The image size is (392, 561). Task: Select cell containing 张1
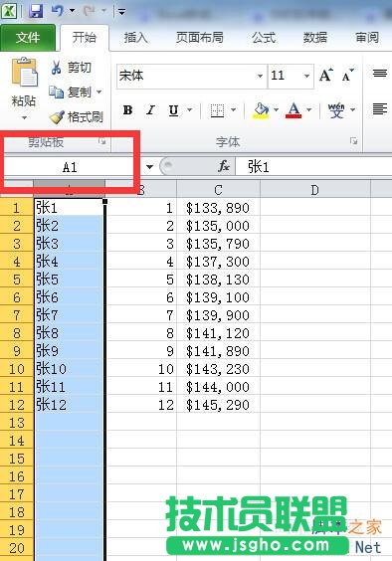[70, 208]
